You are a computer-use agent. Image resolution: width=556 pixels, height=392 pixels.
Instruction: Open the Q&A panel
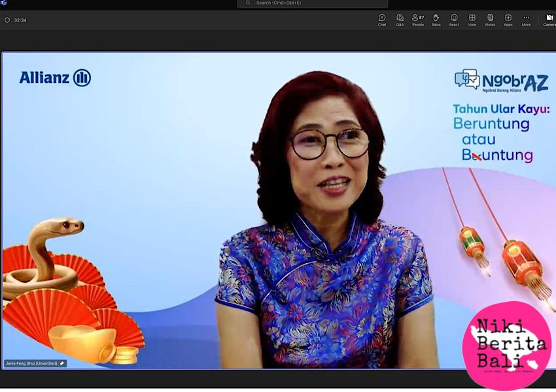400,20
